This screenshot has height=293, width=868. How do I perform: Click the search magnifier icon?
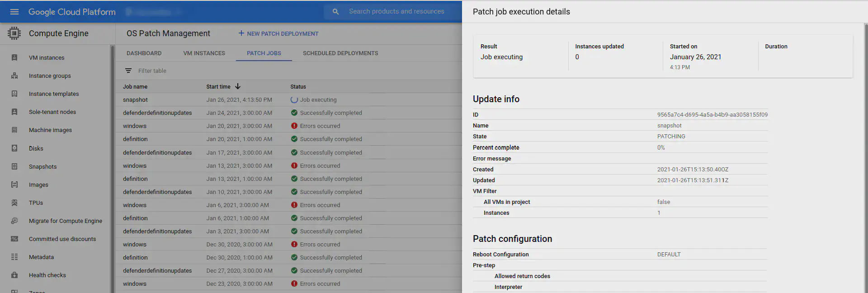[335, 11]
